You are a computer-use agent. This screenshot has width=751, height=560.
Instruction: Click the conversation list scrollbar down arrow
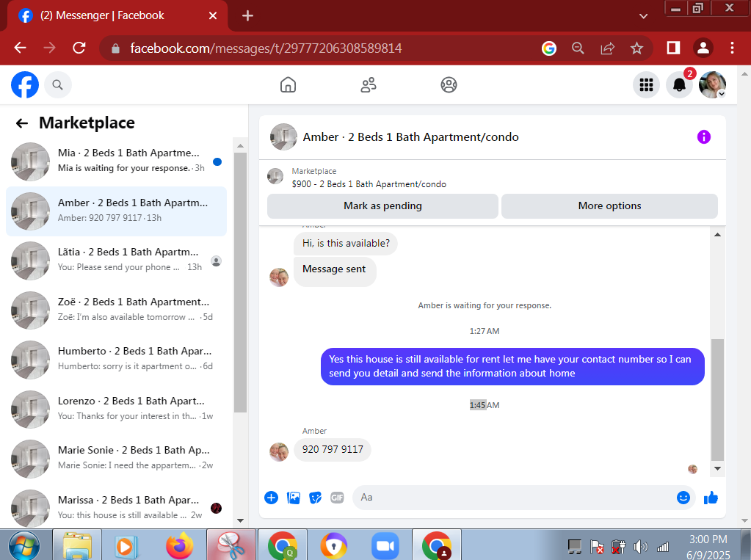point(241,520)
